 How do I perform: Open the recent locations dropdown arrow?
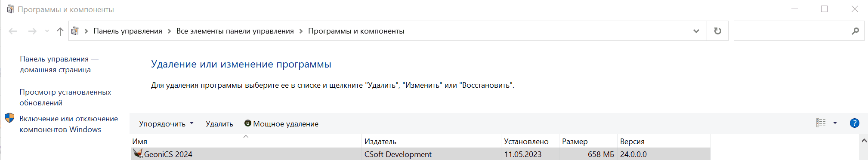(x=47, y=31)
